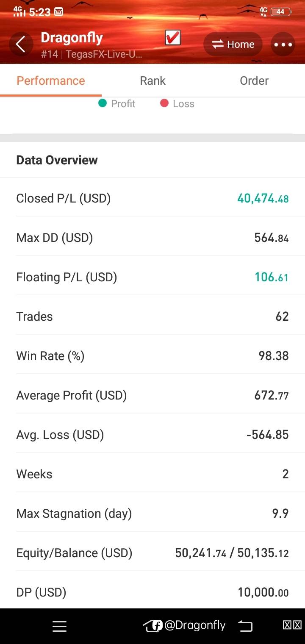Image resolution: width=305 pixels, height=644 pixels.
Task: Open the three-dots more options menu
Action: (283, 44)
